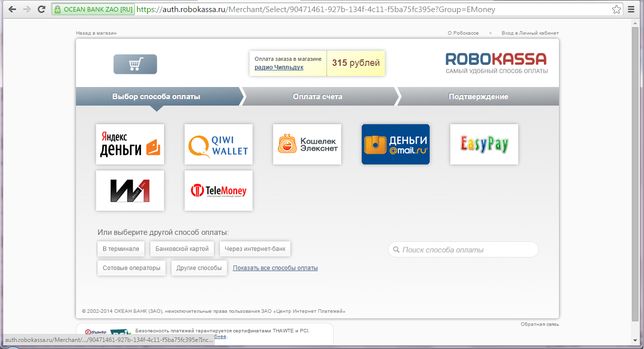The width and height of the screenshot is (644, 349).
Task: Open радио Чипльдук shop link
Action: pos(279,67)
